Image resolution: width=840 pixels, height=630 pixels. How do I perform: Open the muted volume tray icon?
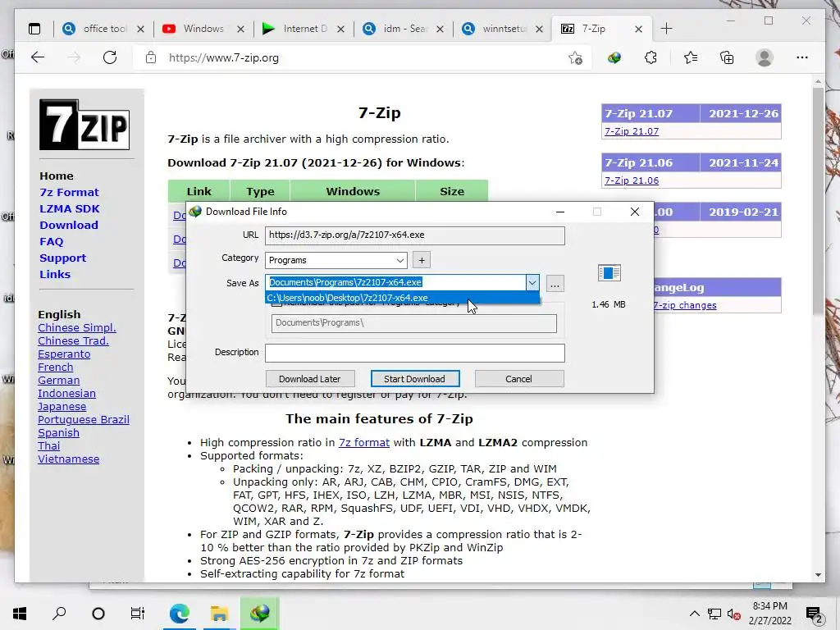click(734, 614)
